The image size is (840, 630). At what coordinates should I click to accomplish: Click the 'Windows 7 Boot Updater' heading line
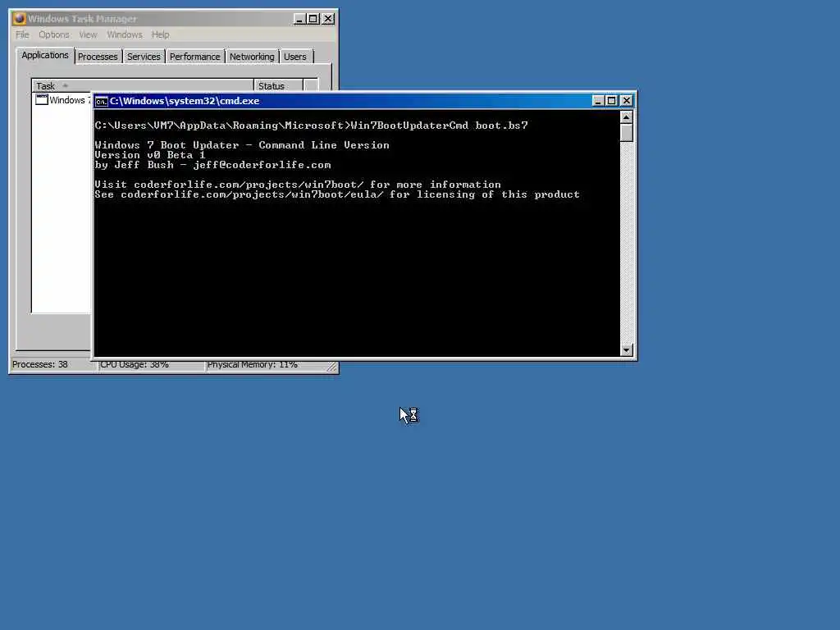(242, 145)
